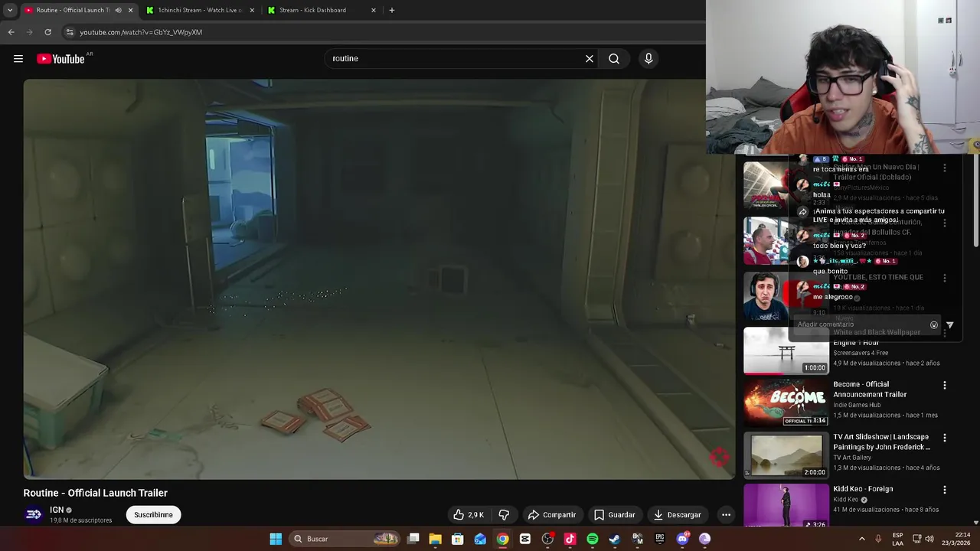Dislike the video with thumbs down
This screenshot has height=551, width=980.
pos(504,515)
